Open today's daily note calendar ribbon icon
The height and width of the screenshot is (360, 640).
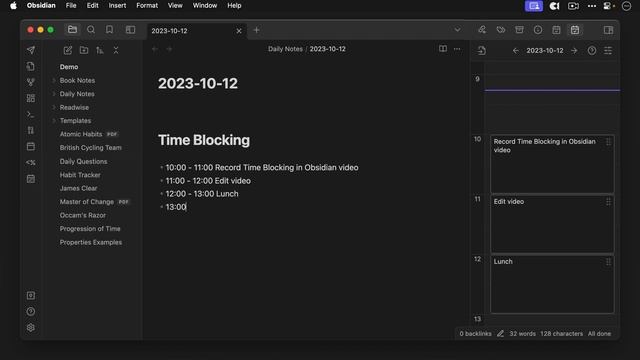31,147
